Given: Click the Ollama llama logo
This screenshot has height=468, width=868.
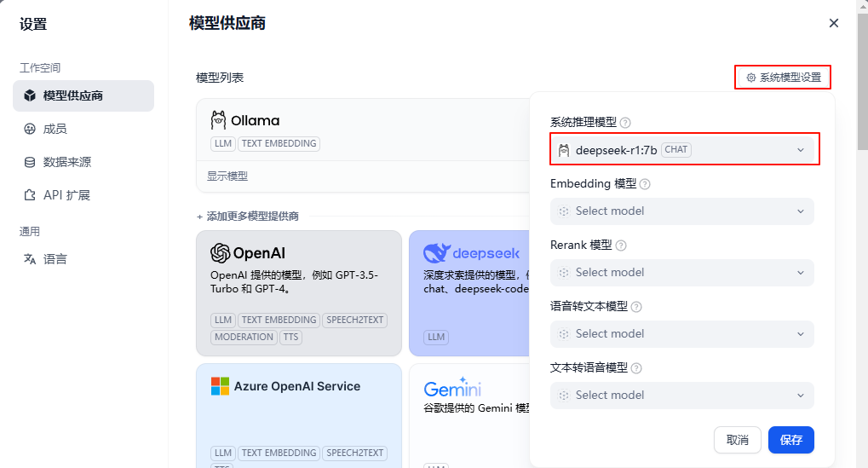Looking at the screenshot, I should click(218, 119).
